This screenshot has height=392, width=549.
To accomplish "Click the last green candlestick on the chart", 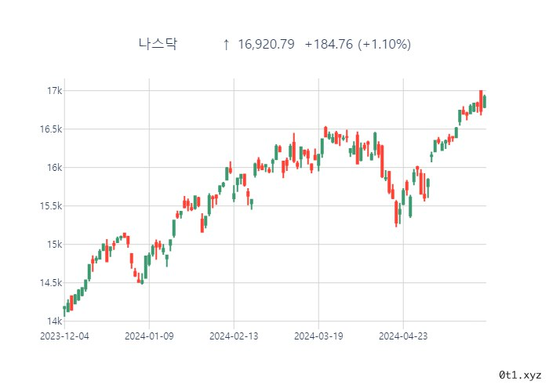I will (485, 101).
